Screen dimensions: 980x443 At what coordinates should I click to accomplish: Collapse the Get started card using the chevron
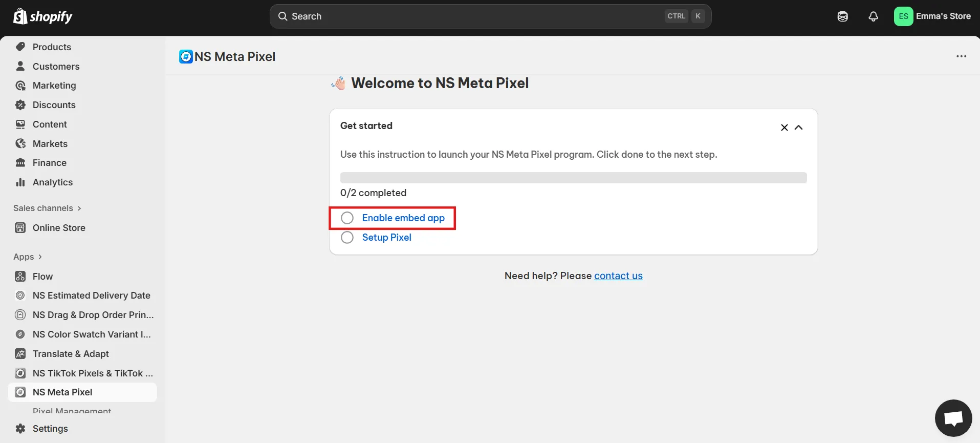pos(798,128)
